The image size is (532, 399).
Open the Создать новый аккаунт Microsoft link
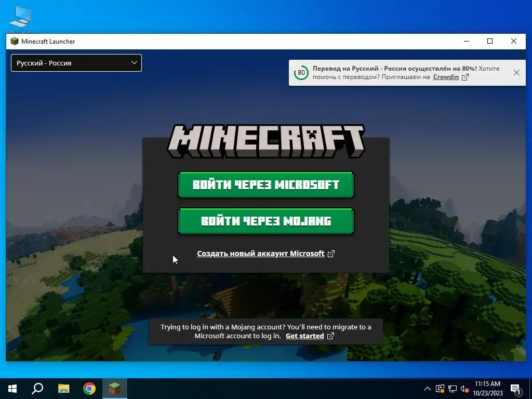pyautogui.click(x=261, y=254)
